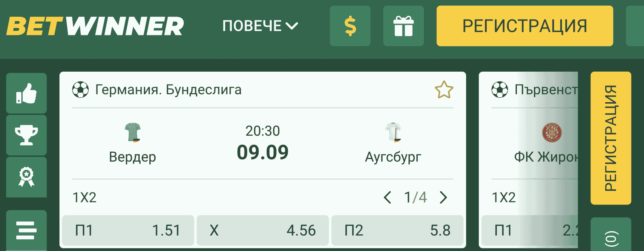Screen dimensions: 644x251
Task: Click the award ribbon sidebar icon
Action: 26,177
